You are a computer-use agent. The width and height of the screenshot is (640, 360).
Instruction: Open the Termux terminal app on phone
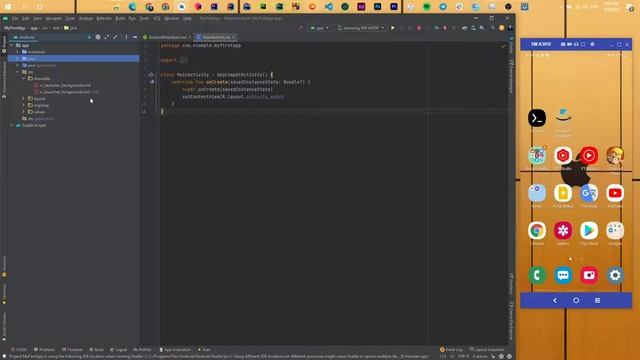[x=537, y=118]
